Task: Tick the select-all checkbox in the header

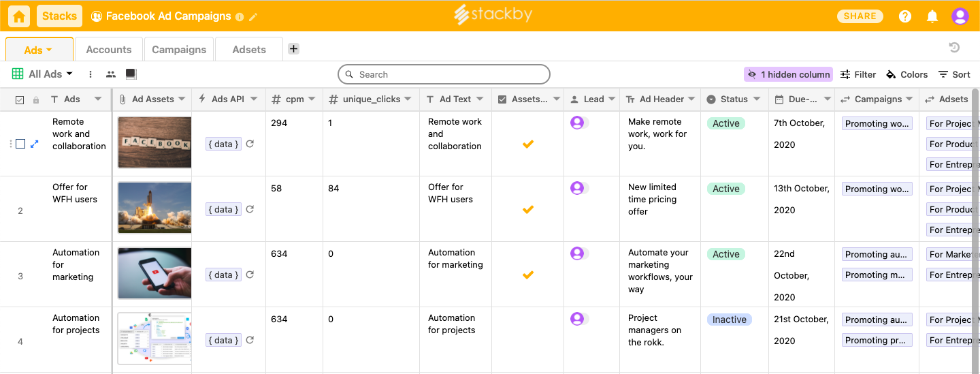Action: (x=20, y=99)
